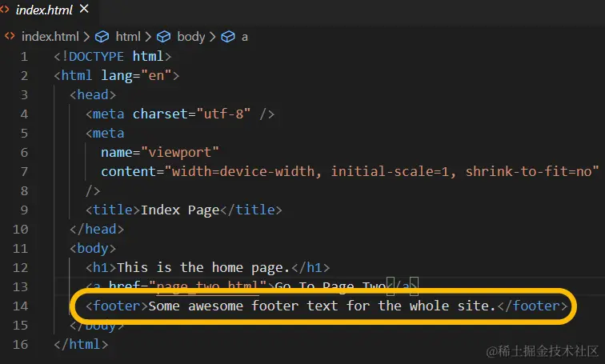Click the closing footer tag
This screenshot has height=364, width=605.
click(532, 306)
